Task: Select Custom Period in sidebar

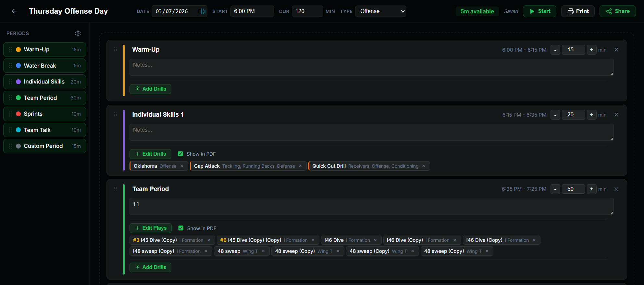Action: [44, 146]
